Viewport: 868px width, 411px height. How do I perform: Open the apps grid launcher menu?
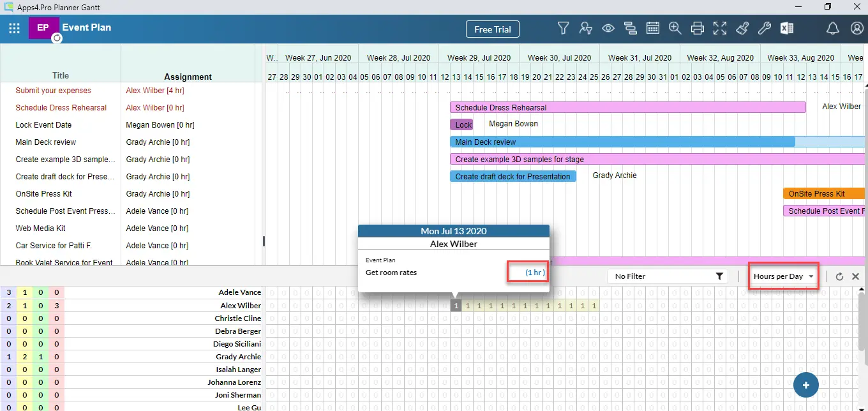click(x=15, y=28)
